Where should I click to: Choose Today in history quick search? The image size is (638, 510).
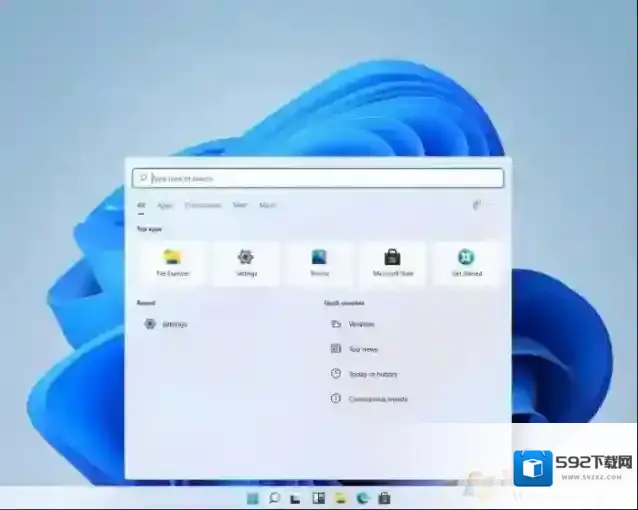point(372,374)
